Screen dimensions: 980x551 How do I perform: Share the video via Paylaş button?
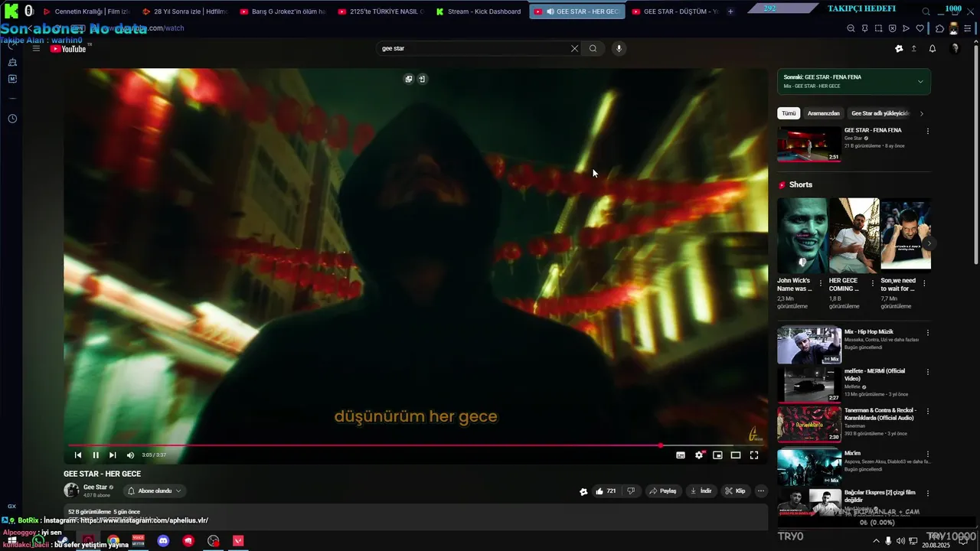coord(662,491)
